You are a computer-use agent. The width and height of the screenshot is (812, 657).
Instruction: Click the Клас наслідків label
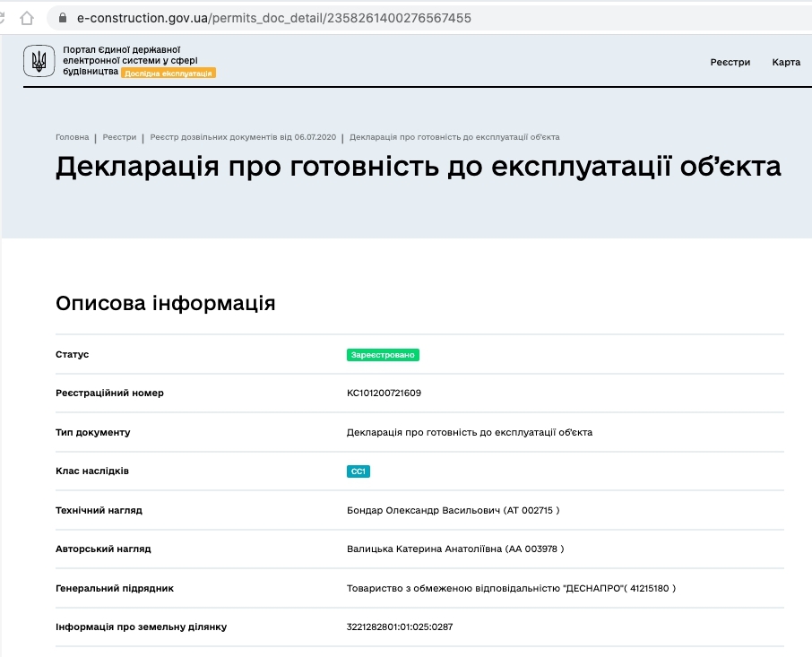tap(92, 471)
